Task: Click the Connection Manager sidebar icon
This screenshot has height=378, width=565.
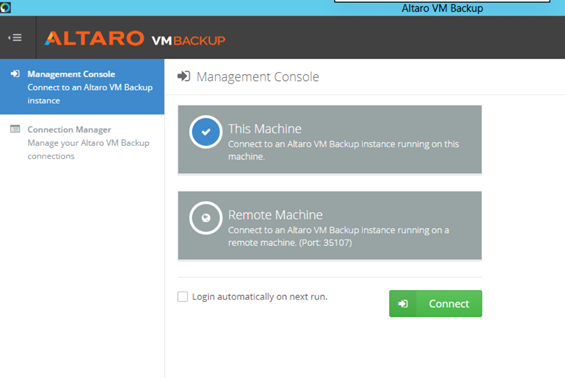Action: pos(15,129)
